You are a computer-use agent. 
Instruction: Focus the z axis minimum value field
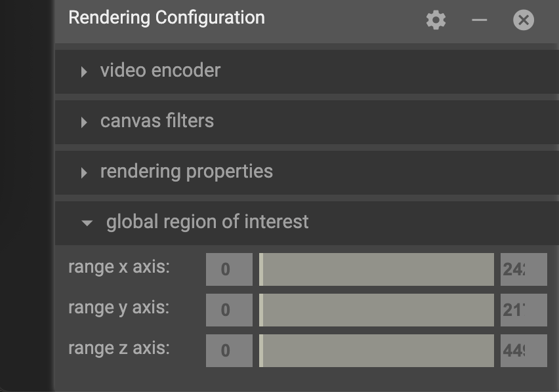pos(229,351)
